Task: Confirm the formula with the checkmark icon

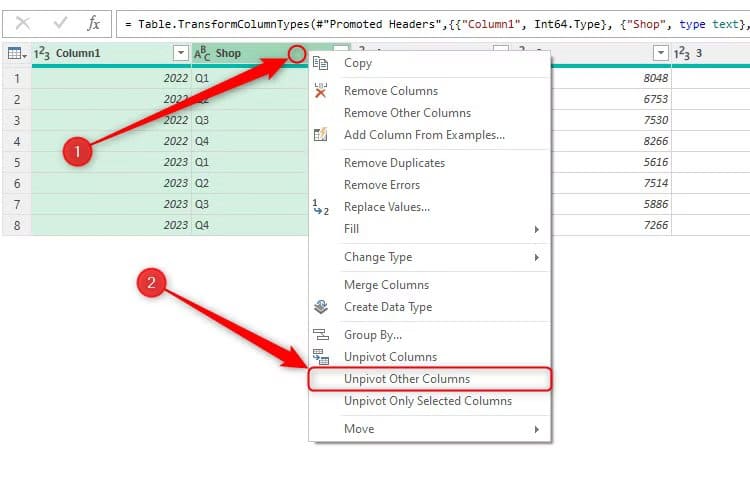Action: (60, 22)
